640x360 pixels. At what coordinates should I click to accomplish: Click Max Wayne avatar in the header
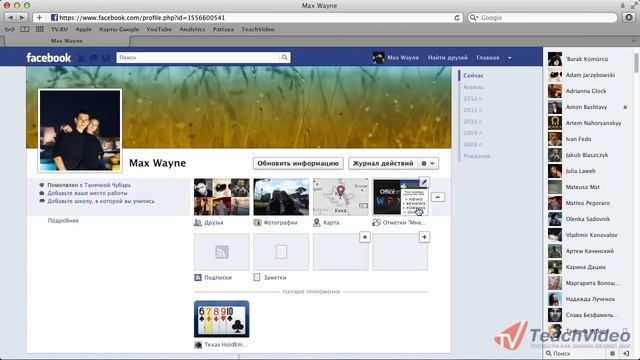[x=378, y=58]
